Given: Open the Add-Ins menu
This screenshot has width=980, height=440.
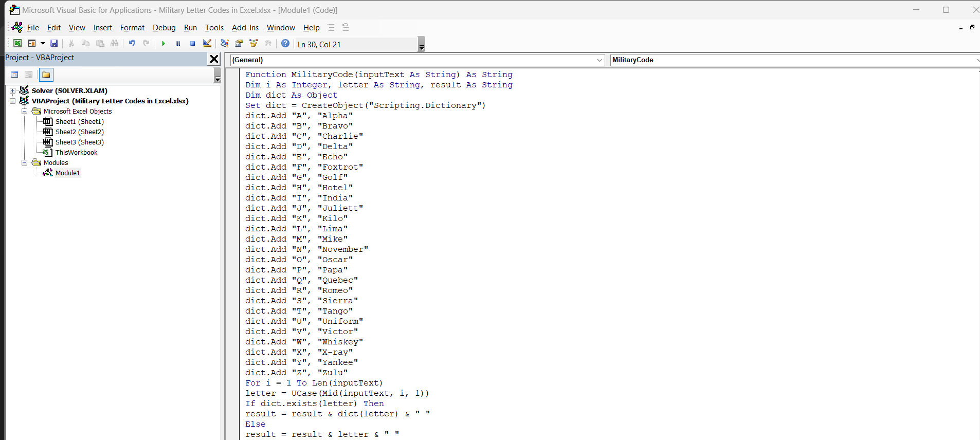Looking at the screenshot, I should 245,28.
